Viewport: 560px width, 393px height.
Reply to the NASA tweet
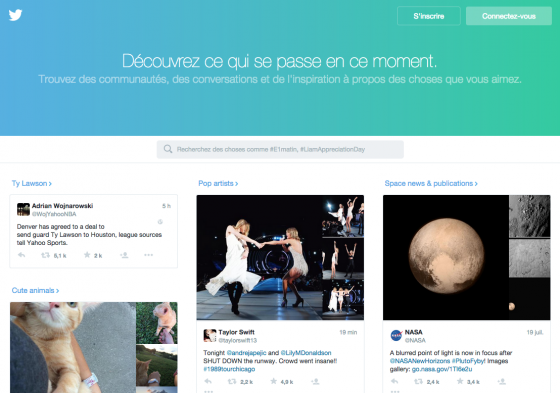coord(394,382)
